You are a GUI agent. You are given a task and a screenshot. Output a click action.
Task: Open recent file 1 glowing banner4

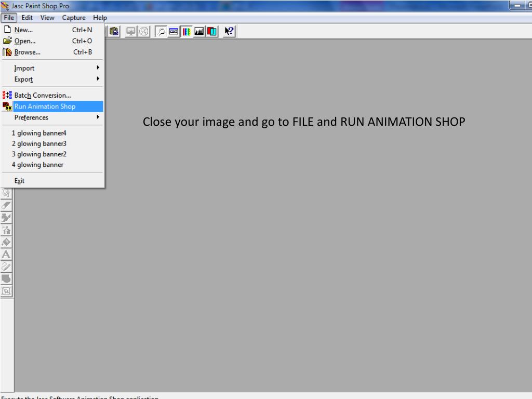[52, 133]
